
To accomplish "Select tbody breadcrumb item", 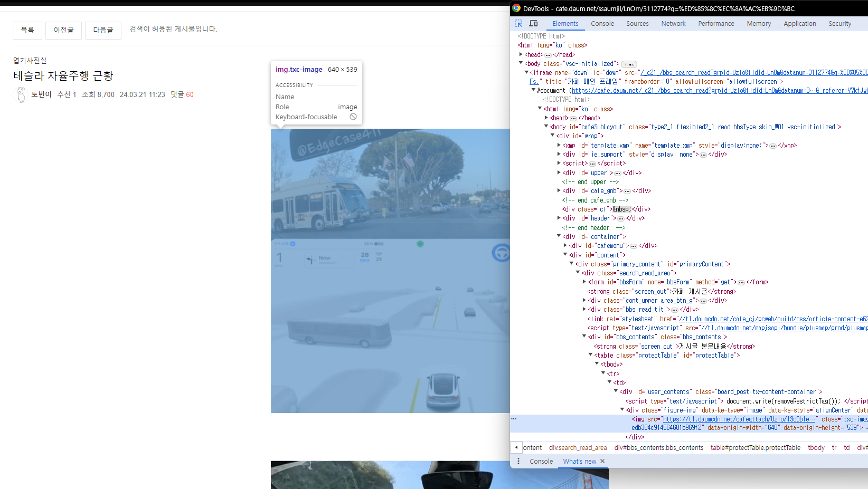I will point(816,448).
